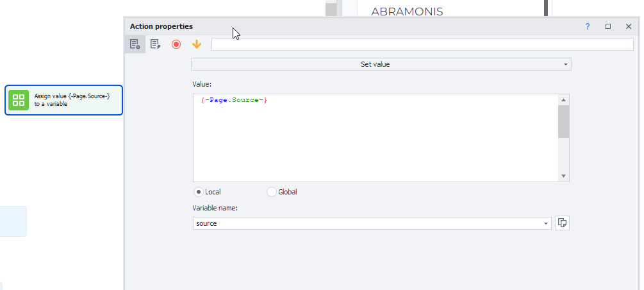
Task: Click the edit notes icon
Action: pos(155,44)
